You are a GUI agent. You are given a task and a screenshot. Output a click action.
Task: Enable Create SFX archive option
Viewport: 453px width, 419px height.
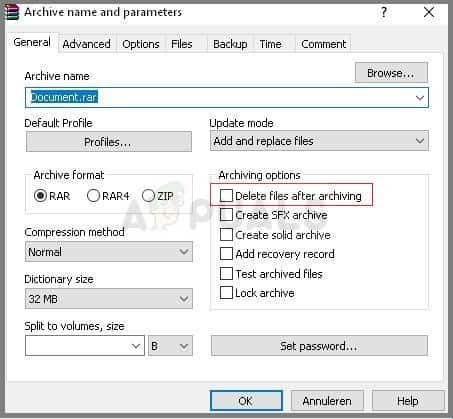[226, 215]
